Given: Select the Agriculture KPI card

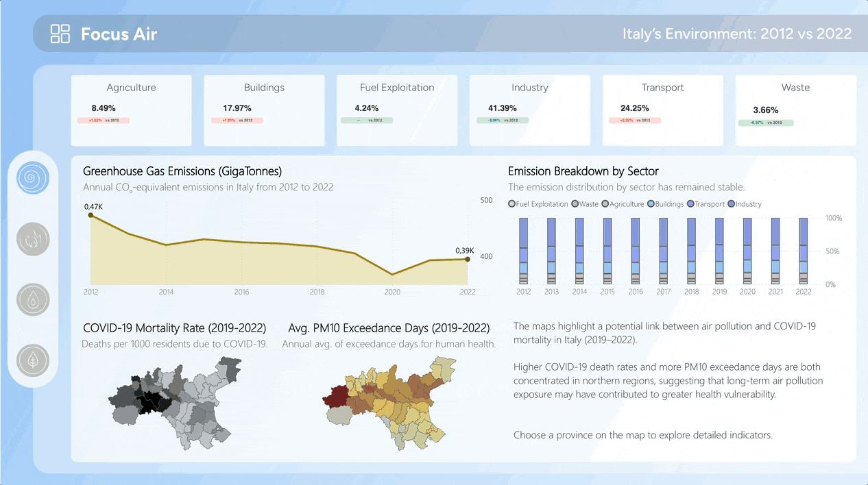Looking at the screenshot, I should click(x=131, y=110).
